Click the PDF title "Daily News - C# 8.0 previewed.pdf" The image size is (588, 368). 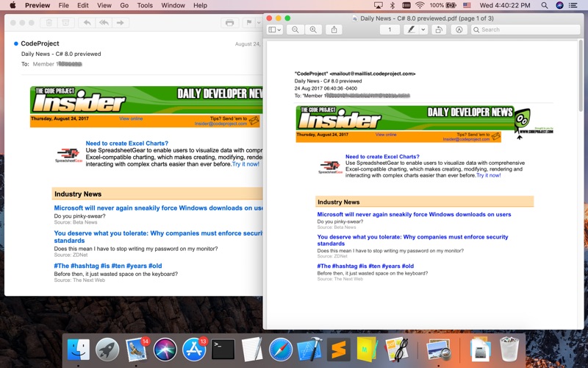point(427,18)
